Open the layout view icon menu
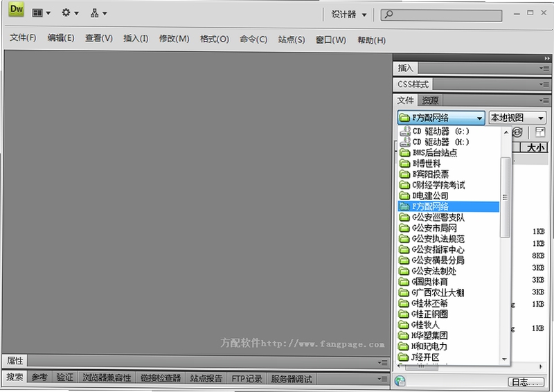 pos(42,13)
